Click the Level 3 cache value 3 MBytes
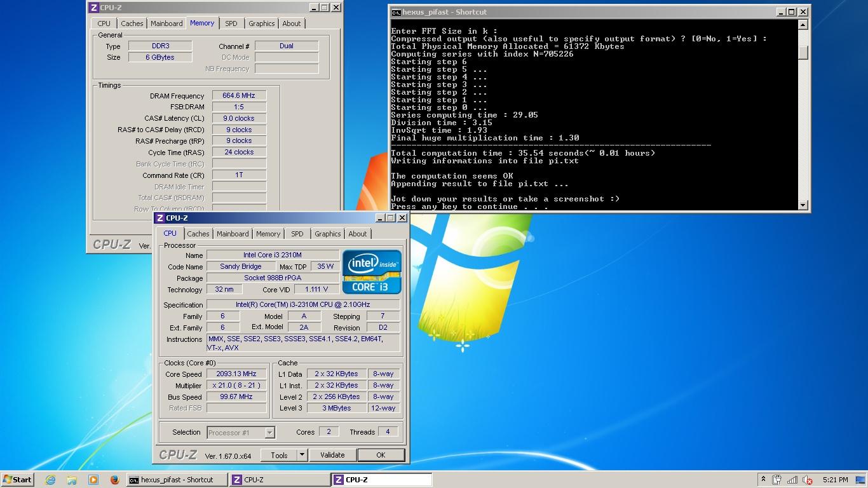This screenshot has width=868, height=488. point(337,408)
